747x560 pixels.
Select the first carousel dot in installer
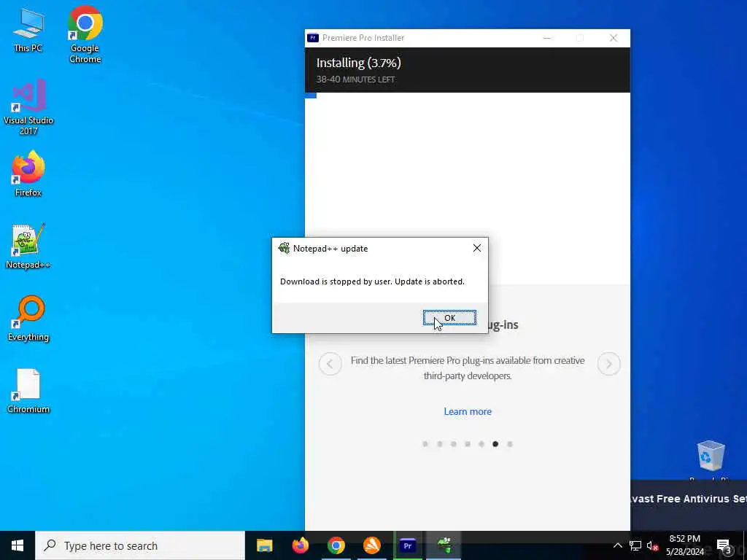click(425, 444)
